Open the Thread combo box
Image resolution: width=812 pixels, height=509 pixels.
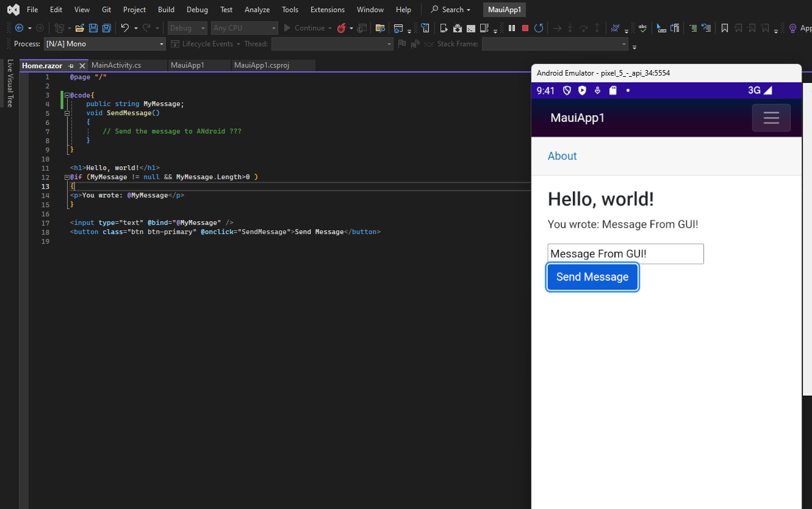332,44
